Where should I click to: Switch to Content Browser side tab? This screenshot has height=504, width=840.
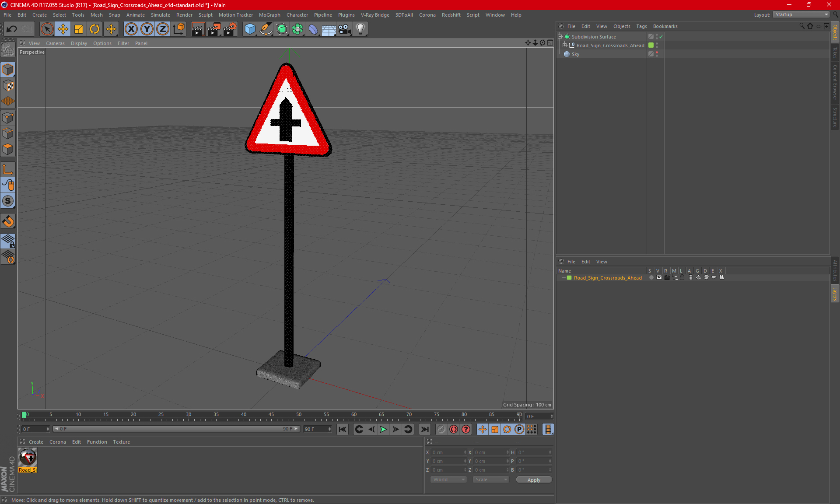coord(835,82)
